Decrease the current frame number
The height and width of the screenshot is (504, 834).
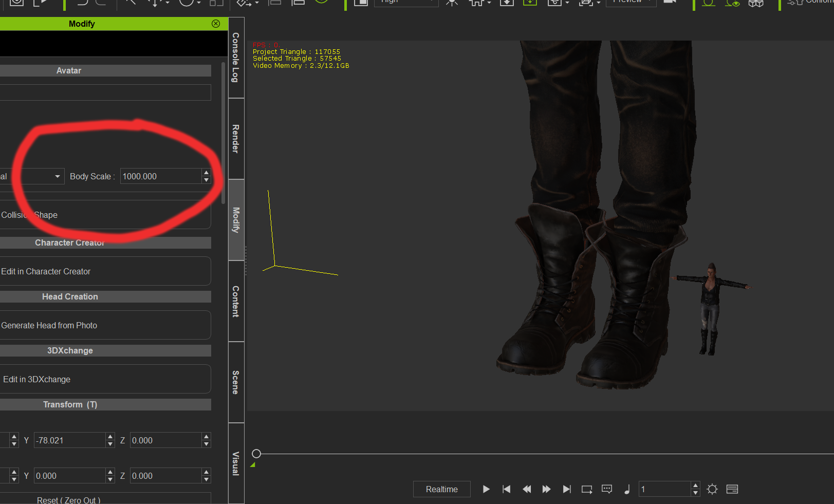pyautogui.click(x=695, y=493)
